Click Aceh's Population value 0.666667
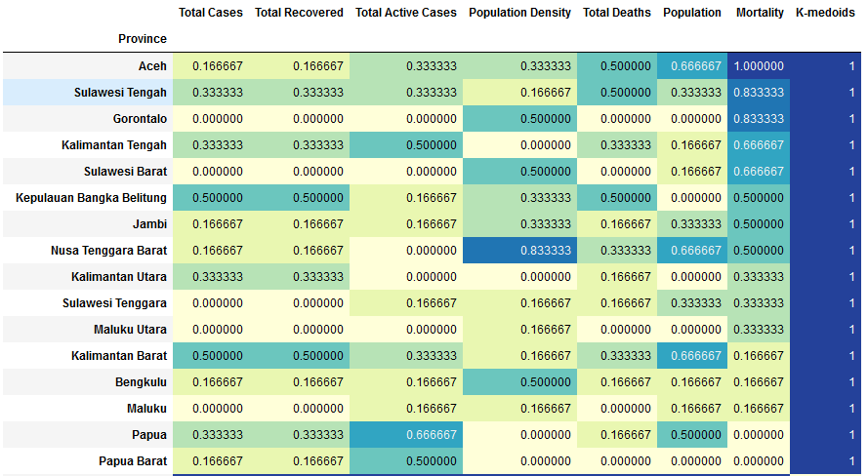This screenshot has height=476, width=868. click(x=692, y=66)
